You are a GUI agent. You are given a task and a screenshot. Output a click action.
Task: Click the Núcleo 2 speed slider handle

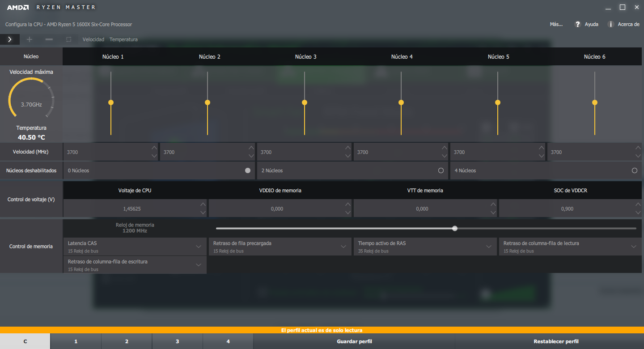(208, 102)
